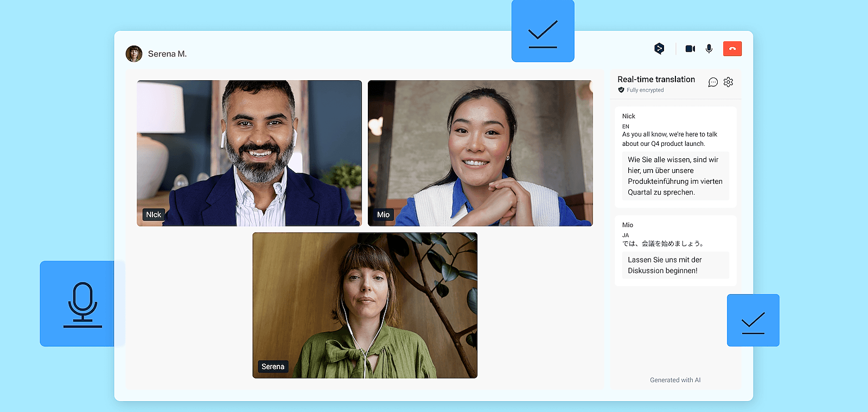This screenshot has height=412, width=868.
Task: Select Serena's video tile
Action: pyautogui.click(x=365, y=305)
